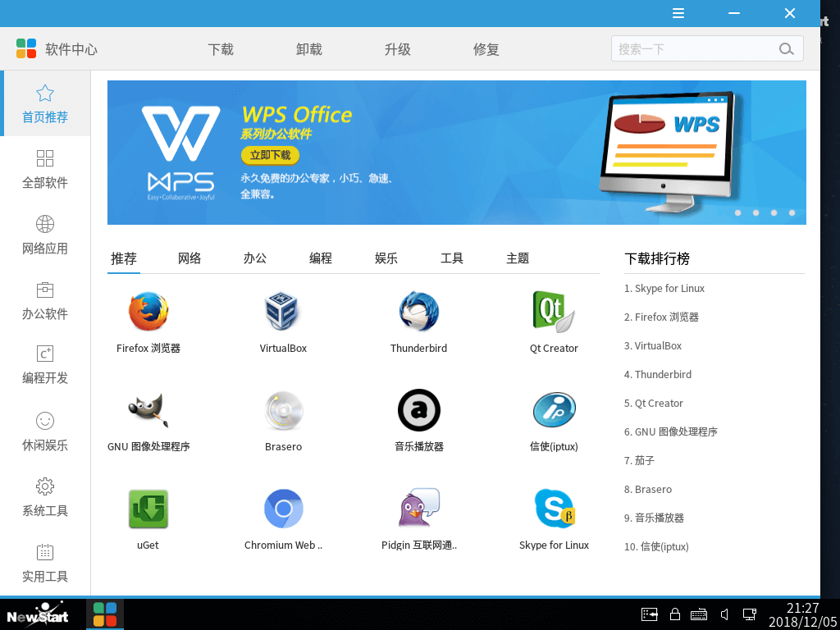
Task: Go to 首页推荐 in the sidebar
Action: pyautogui.click(x=45, y=103)
